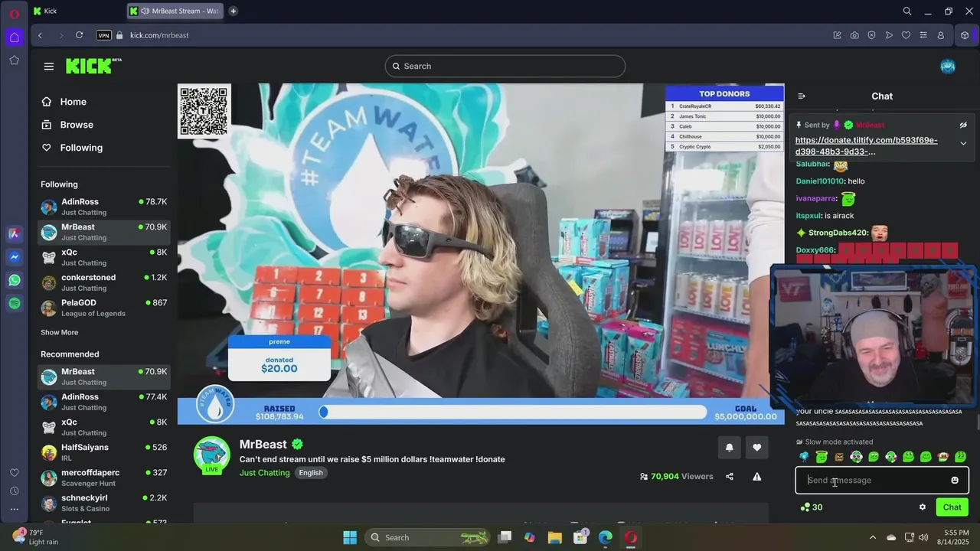
Task: Open mercoffdaperc recommended channel
Action: [x=103, y=478]
